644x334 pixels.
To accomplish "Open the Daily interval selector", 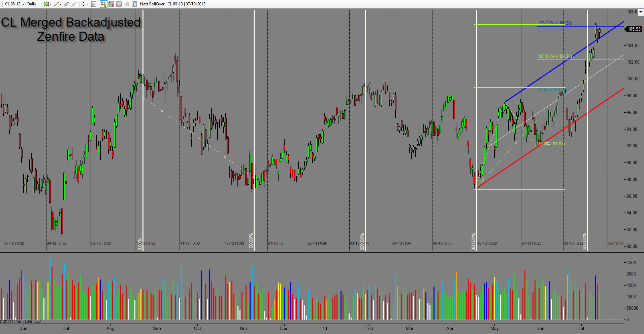I will click(33, 4).
